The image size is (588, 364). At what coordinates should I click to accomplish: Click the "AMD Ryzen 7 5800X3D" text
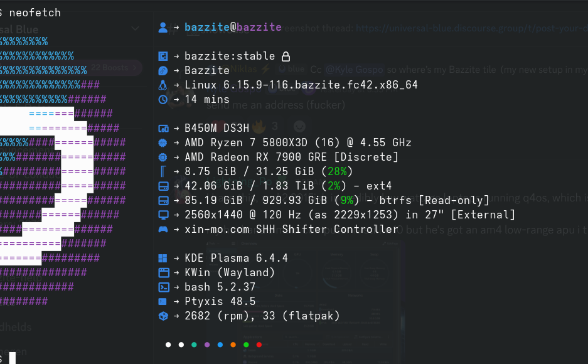click(x=246, y=143)
